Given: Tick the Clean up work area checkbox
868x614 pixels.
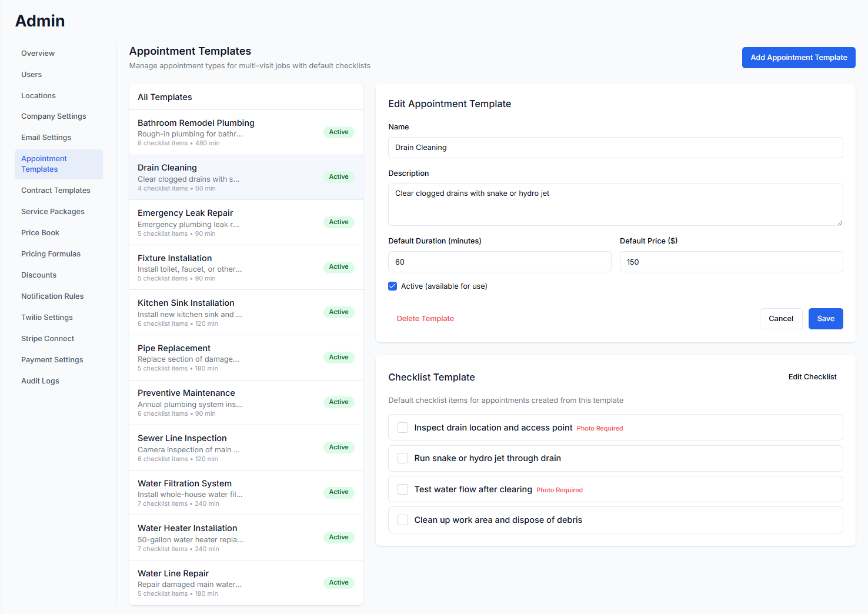Looking at the screenshot, I should (x=403, y=520).
